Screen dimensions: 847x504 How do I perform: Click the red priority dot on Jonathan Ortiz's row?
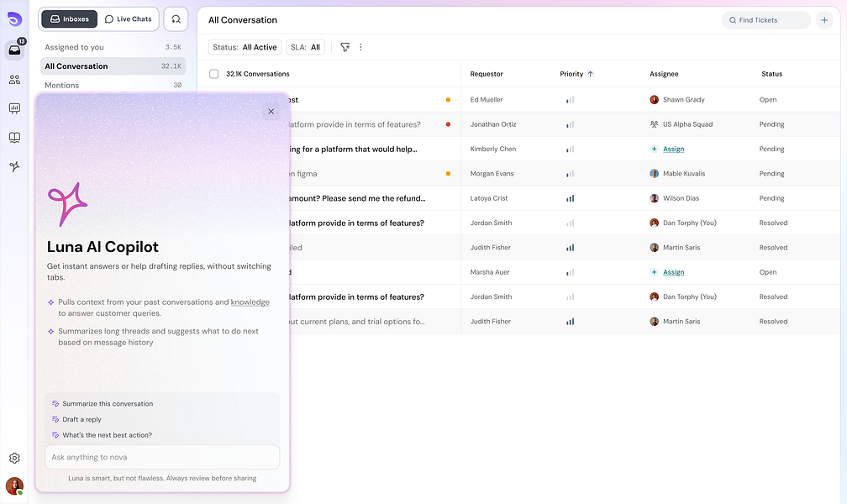[x=447, y=124]
